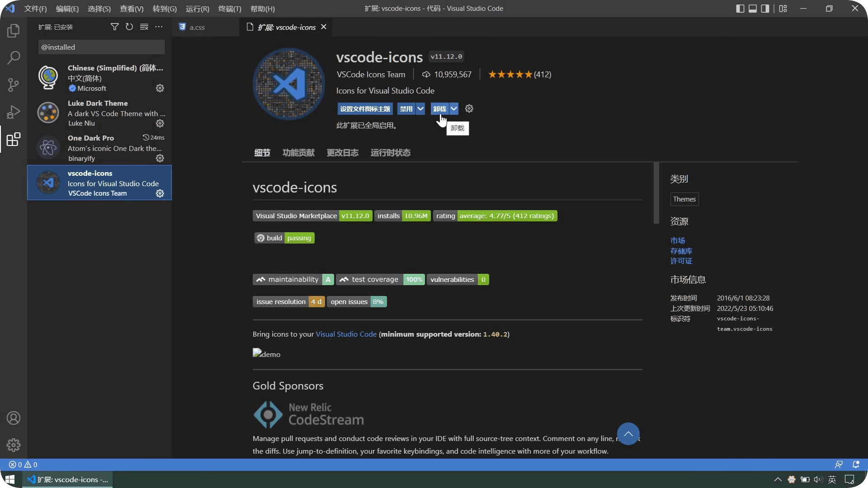Open the Manage gear in activity bar
The width and height of the screenshot is (868, 488).
pyautogui.click(x=14, y=445)
